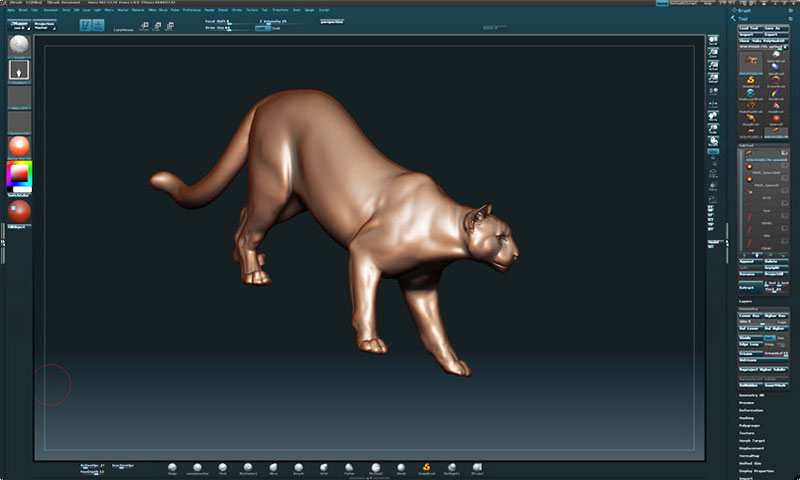Image resolution: width=800 pixels, height=480 pixels.
Task: Select the red sphere tool thumbnail in Tool palette
Action: click(x=776, y=119)
